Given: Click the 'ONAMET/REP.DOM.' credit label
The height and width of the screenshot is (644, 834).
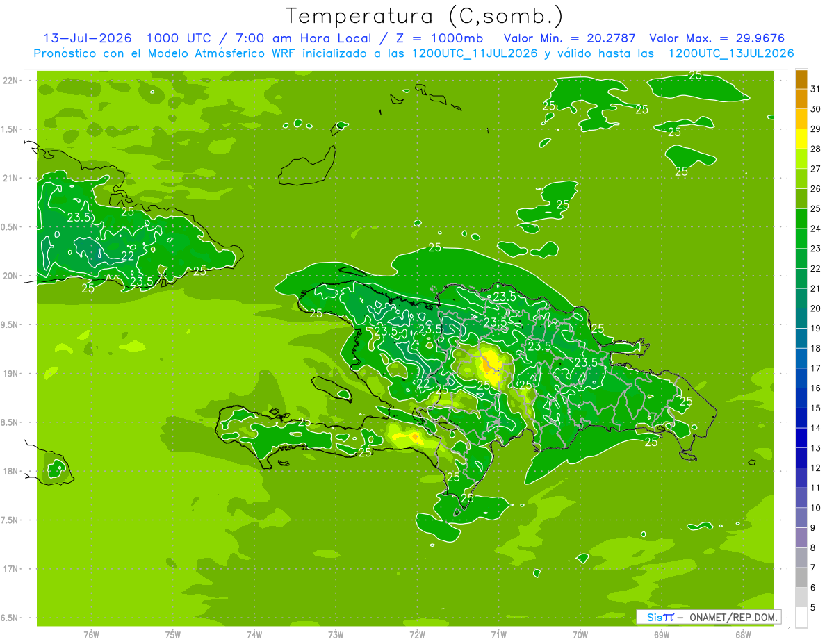Looking at the screenshot, I should pyautogui.click(x=733, y=617).
